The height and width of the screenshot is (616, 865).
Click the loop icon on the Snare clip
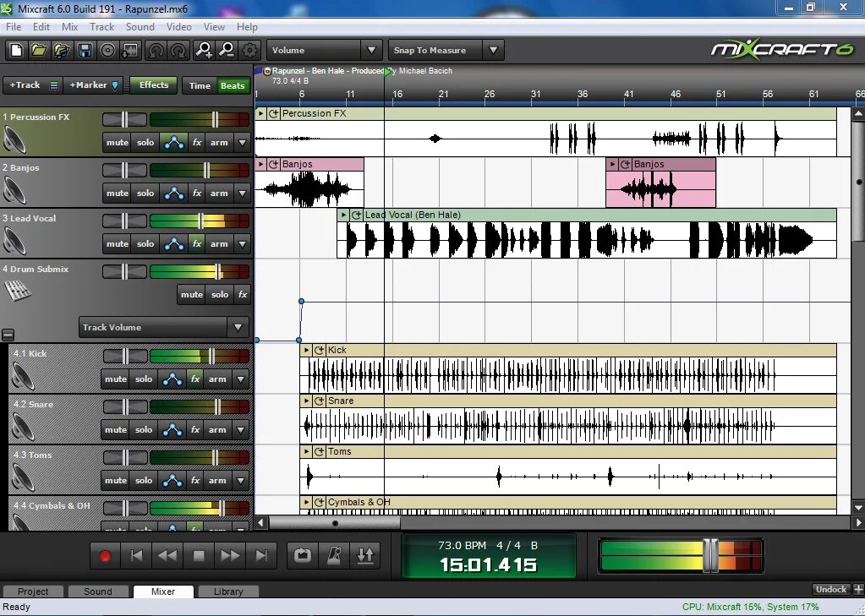pos(319,401)
